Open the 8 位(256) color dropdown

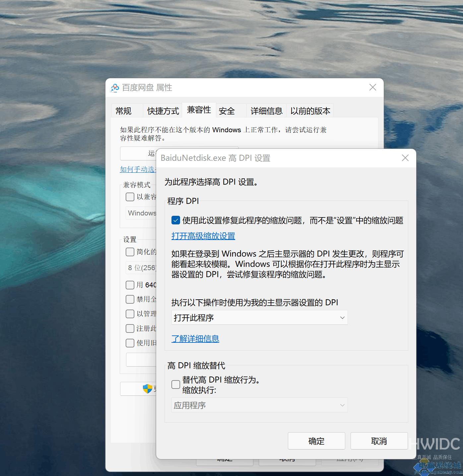pos(141,268)
